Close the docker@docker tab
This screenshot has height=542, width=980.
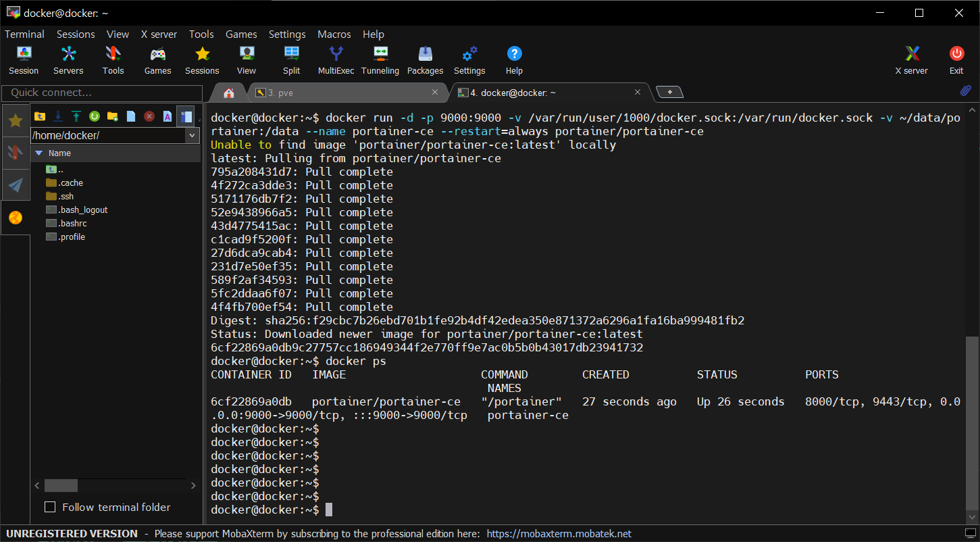[638, 93]
